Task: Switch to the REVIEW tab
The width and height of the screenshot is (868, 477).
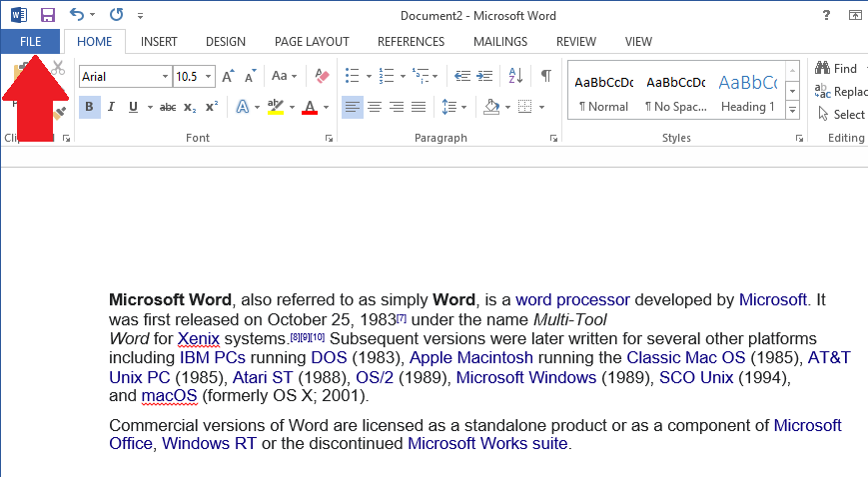Action: pyautogui.click(x=576, y=42)
